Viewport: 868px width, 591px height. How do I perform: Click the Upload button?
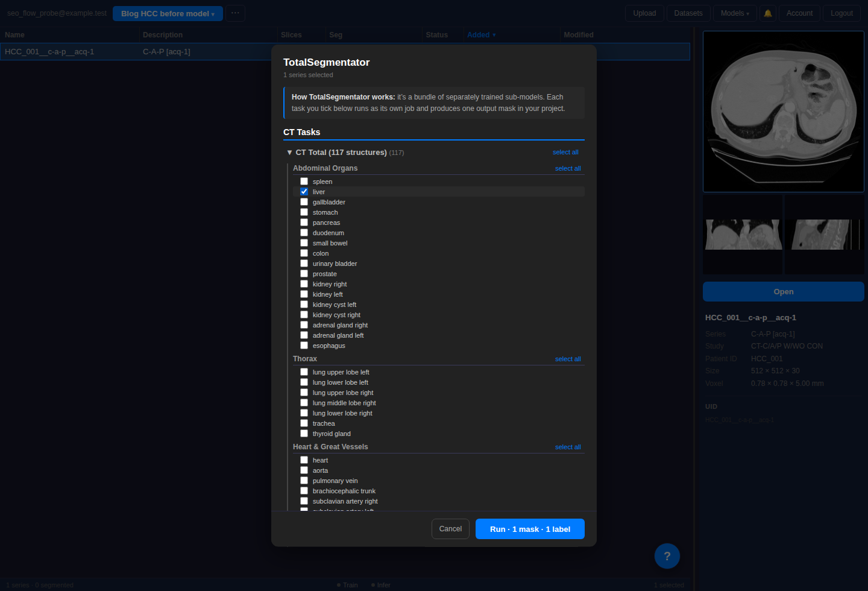[644, 13]
